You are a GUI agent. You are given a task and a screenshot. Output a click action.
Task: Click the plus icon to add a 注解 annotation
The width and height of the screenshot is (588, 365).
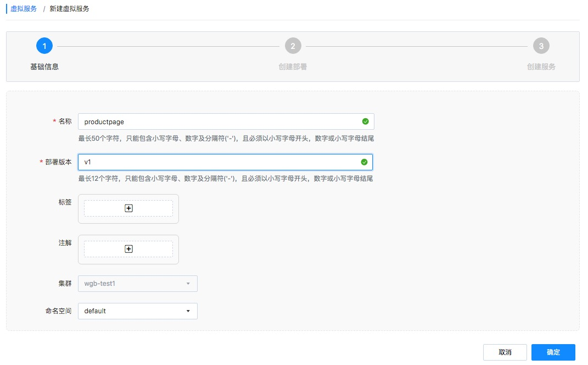pyautogui.click(x=128, y=248)
